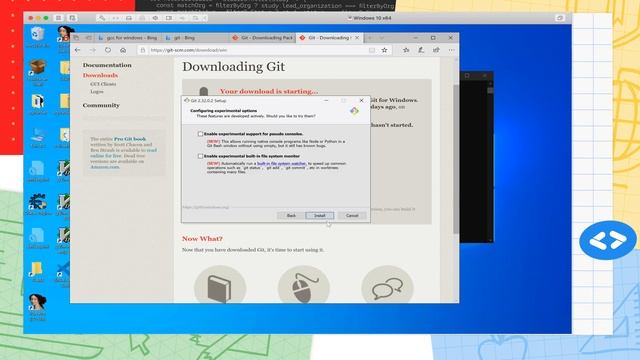Open the Documentation sidebar link
This screenshot has height=360, width=640.
[107, 65]
